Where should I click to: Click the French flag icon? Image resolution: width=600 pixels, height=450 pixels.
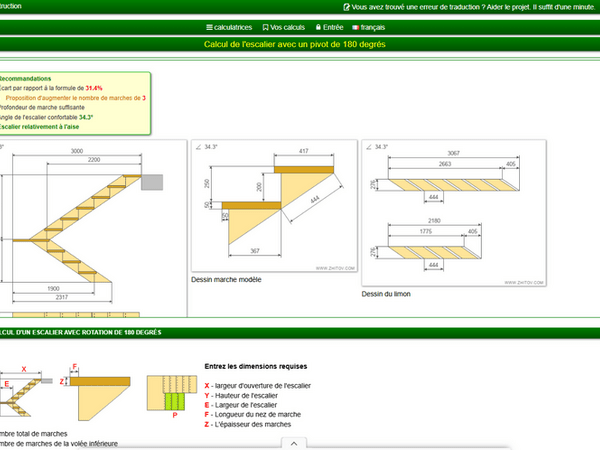(355, 27)
